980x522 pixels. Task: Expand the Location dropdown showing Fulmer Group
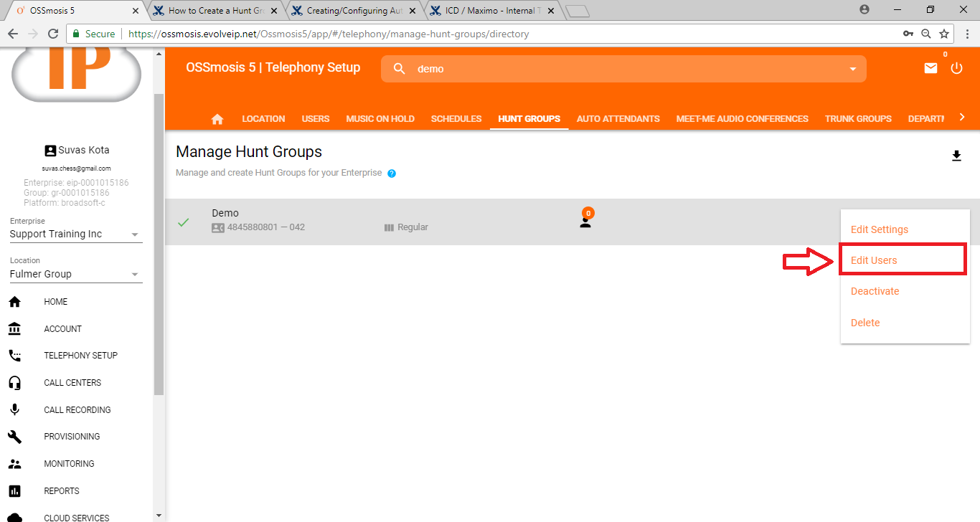tap(135, 275)
